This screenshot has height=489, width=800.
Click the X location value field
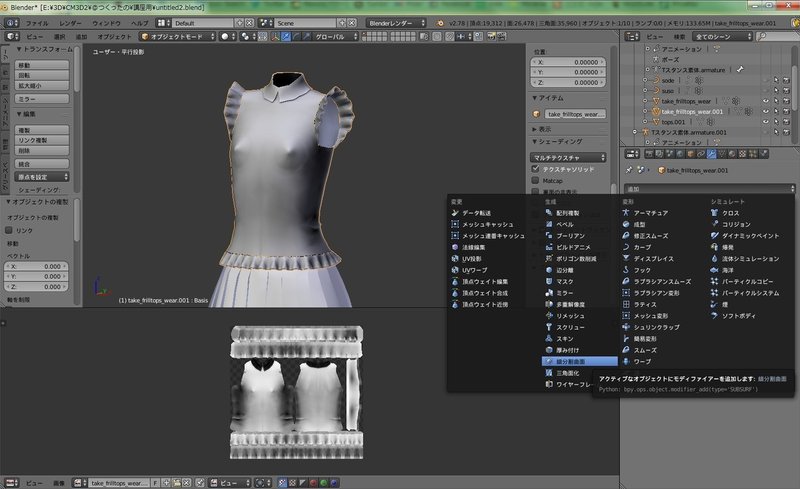tap(568, 61)
